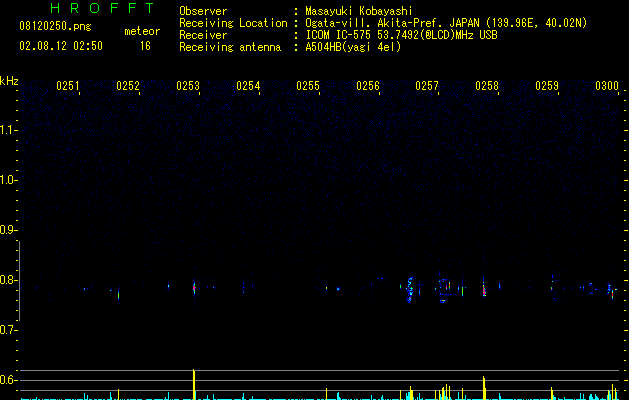Viewport: 629px width, 400px height.
Task: Click the tall yellow intensity bar below 0258
Action: click(x=484, y=388)
